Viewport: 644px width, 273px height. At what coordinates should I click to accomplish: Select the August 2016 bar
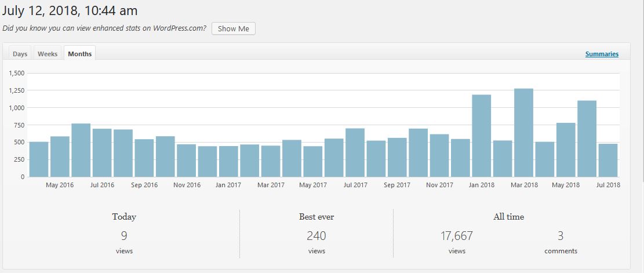click(123, 153)
